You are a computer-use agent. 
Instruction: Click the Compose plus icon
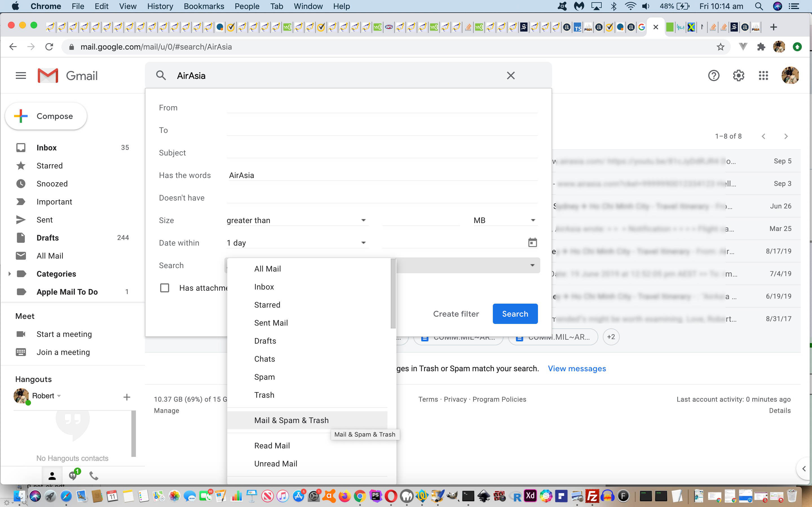21,116
